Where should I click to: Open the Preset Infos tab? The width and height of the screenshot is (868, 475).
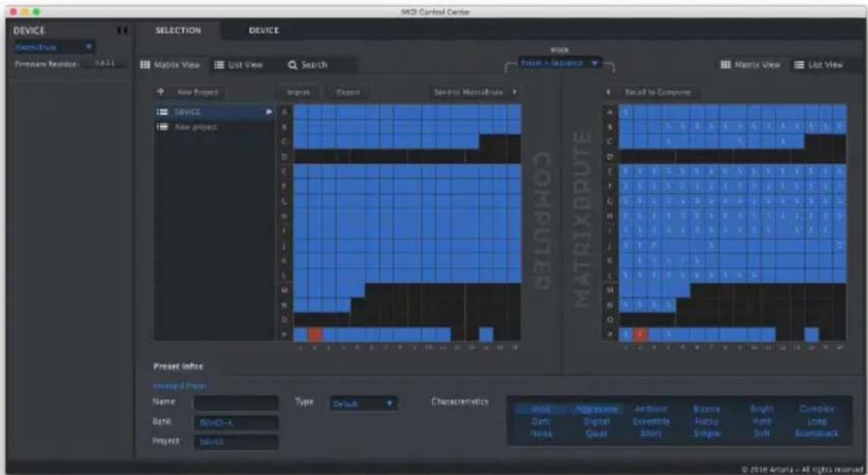tap(180, 366)
